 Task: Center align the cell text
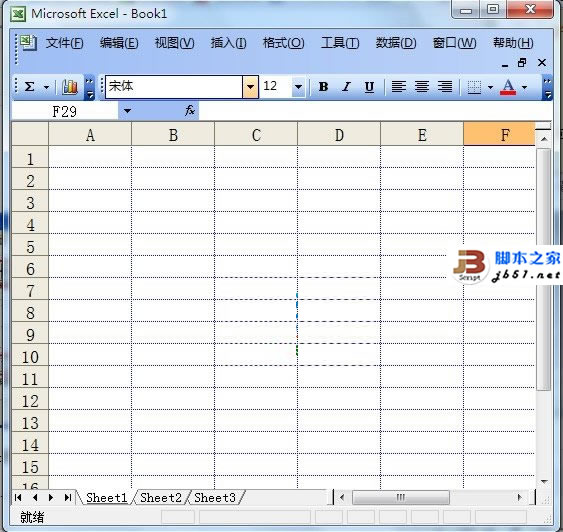click(422, 87)
